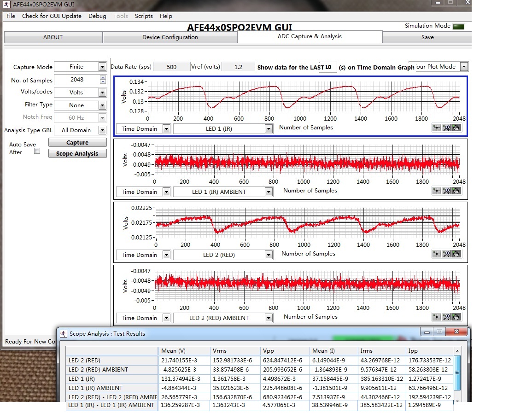This screenshot has width=532, height=419.
Task: Click Irms value 385.583422E-12
Action: 381,405
